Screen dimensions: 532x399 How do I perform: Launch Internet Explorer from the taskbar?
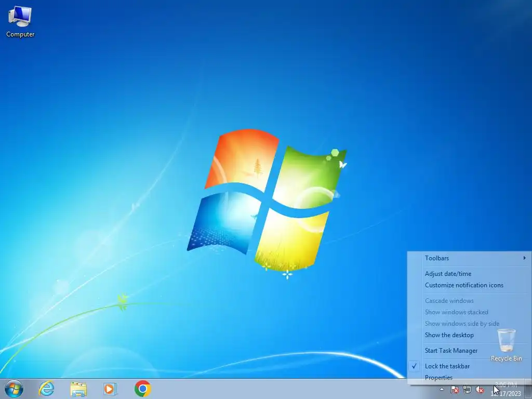46,389
